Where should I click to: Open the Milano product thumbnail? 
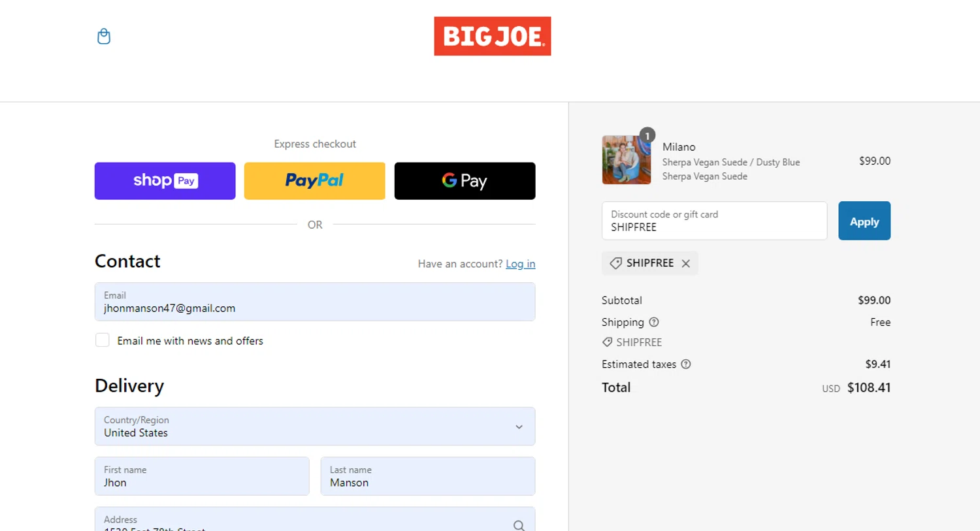click(x=626, y=160)
